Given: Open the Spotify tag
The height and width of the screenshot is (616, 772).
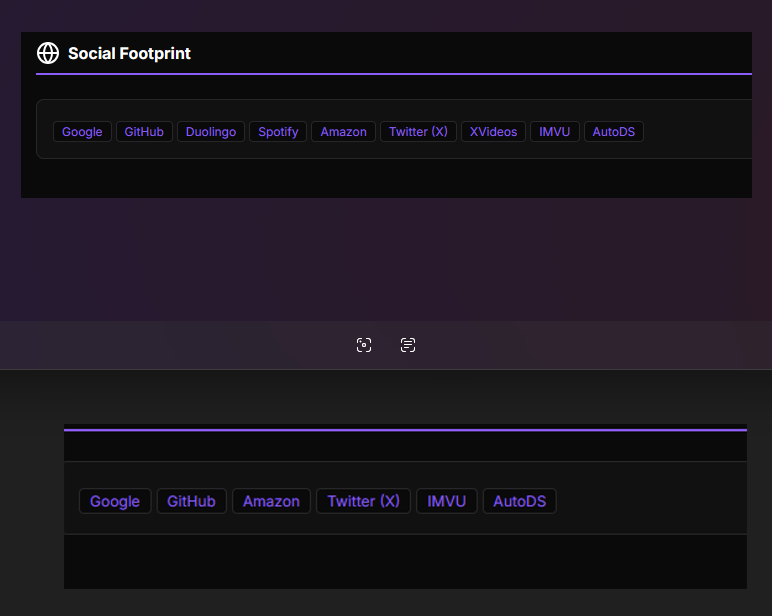Looking at the screenshot, I should tap(278, 131).
